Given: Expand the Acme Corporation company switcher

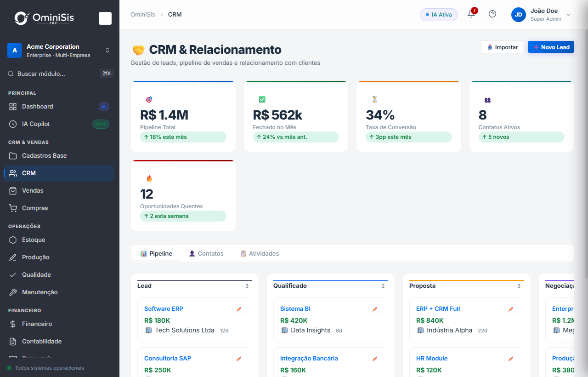Looking at the screenshot, I should click(107, 50).
